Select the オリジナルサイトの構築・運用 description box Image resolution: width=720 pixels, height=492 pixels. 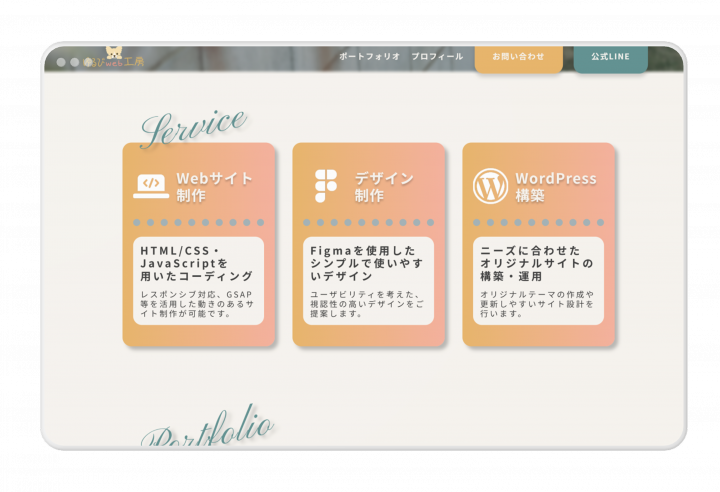tap(538, 281)
